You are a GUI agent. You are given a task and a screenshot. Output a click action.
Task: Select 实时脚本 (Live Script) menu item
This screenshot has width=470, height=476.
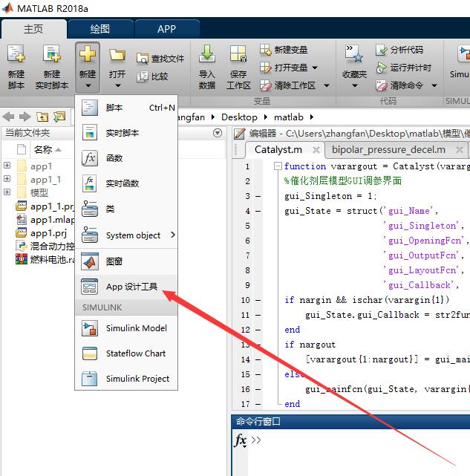click(x=126, y=133)
